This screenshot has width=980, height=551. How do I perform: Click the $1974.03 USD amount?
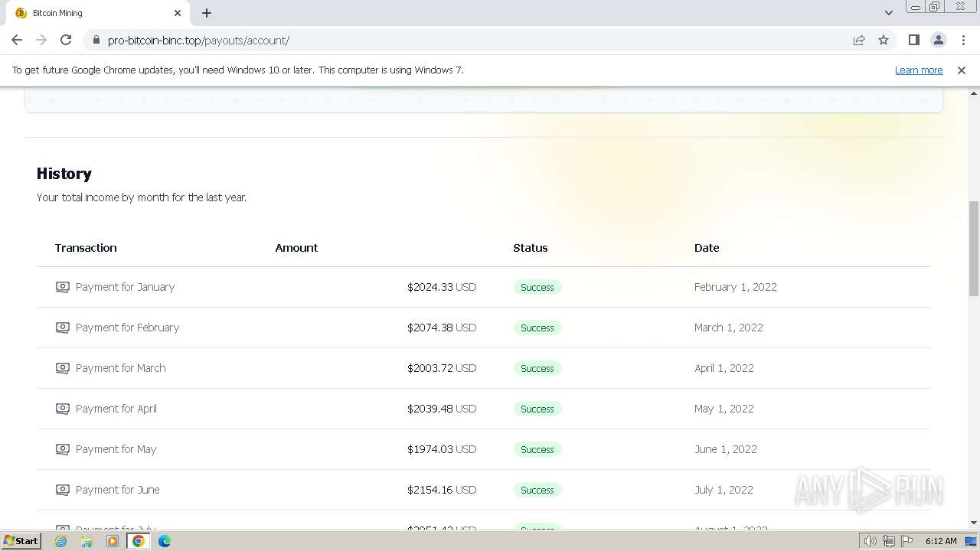442,449
